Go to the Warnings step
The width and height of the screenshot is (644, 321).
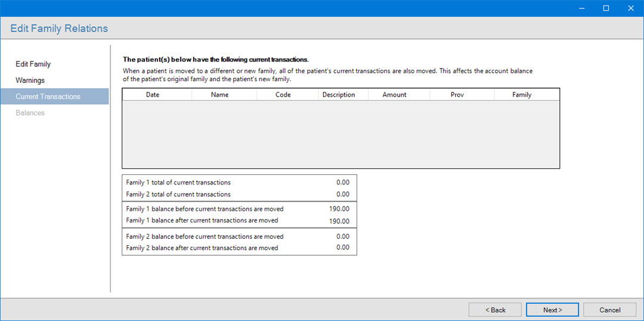pos(30,80)
